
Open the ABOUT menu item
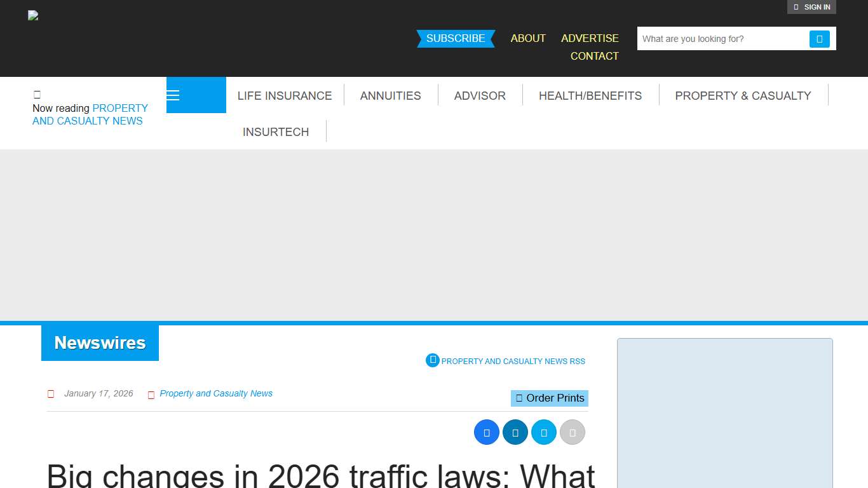[527, 38]
